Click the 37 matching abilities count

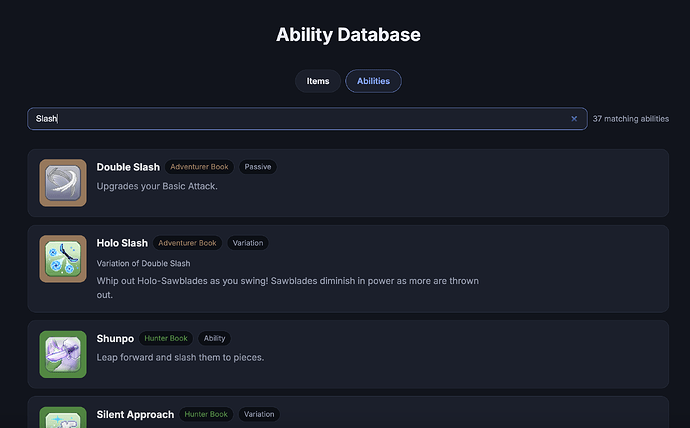pyautogui.click(x=631, y=119)
